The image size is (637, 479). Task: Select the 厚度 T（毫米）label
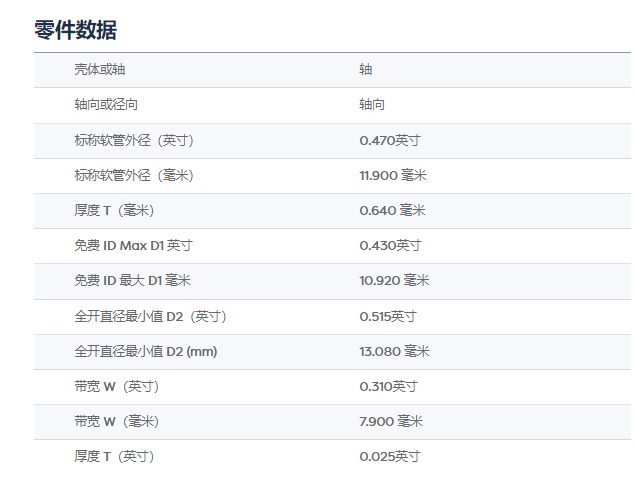(x=114, y=210)
